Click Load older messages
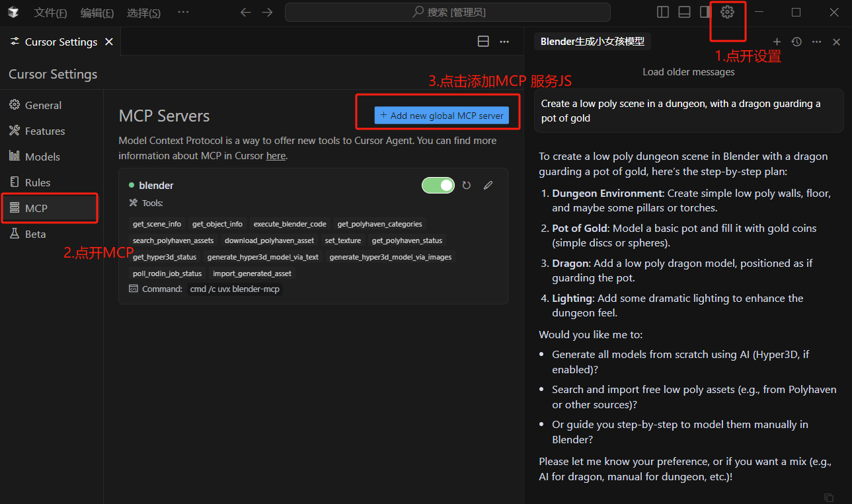852x504 pixels. 689,71
